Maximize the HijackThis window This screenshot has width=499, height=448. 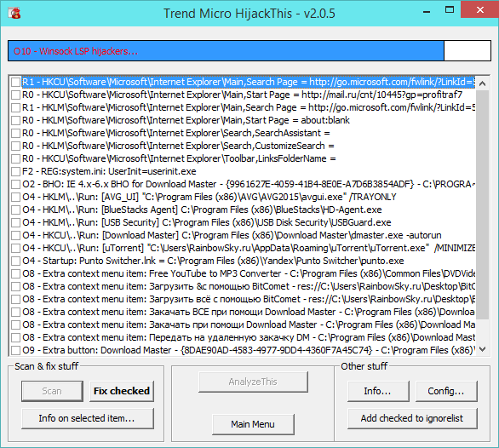click(450, 10)
